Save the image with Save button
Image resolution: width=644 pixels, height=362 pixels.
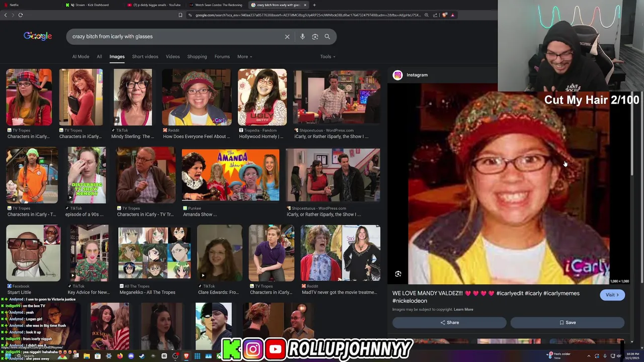[x=568, y=323]
